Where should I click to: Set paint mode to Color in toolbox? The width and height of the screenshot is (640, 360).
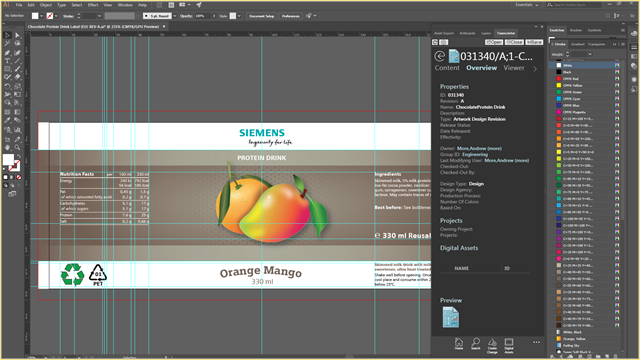(5, 178)
